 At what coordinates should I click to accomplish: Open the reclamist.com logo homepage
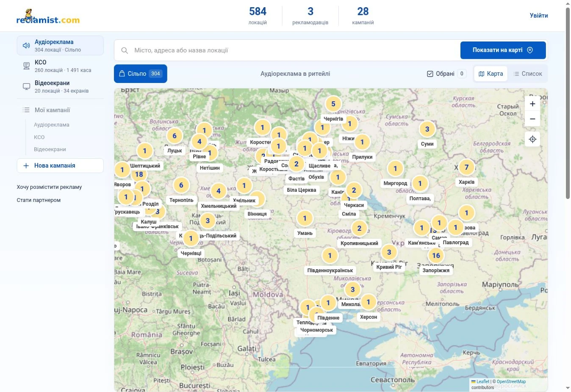pyautogui.click(x=48, y=17)
